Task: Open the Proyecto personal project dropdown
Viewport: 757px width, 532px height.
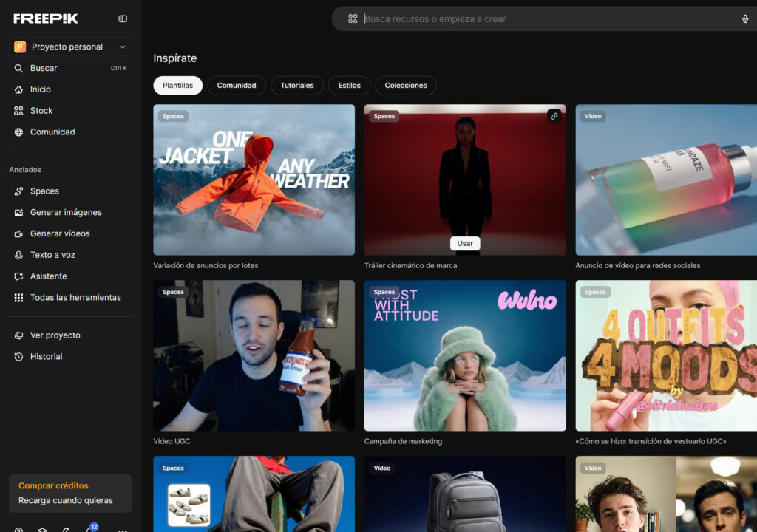Action: (x=70, y=47)
